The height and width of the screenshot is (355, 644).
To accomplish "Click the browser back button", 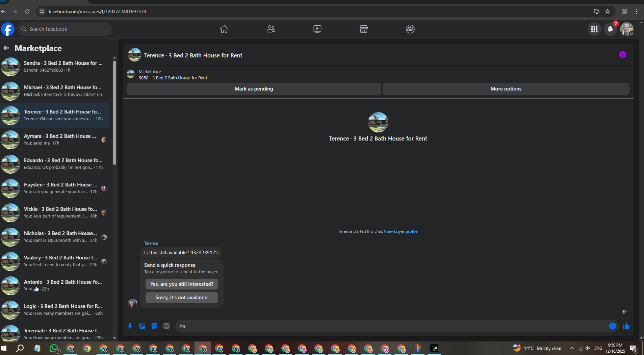I will pos(3,11).
